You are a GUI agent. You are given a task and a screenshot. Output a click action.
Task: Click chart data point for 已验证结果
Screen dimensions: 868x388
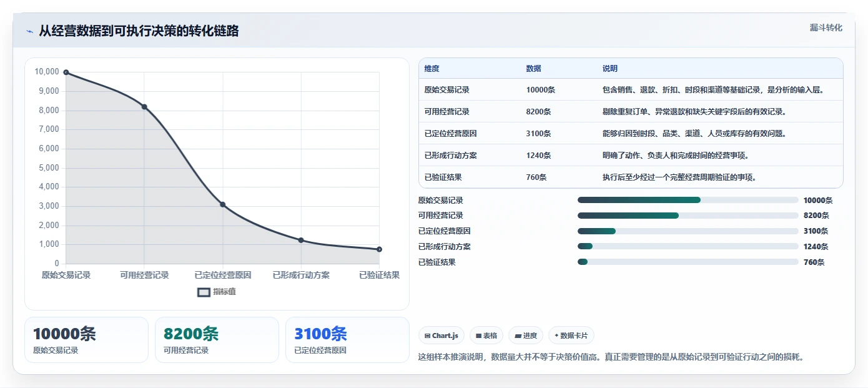379,249
